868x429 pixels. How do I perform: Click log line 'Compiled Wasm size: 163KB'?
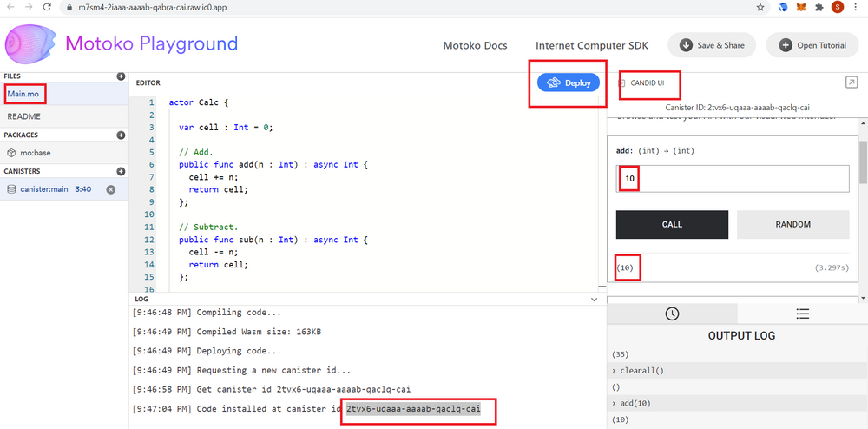pos(227,332)
